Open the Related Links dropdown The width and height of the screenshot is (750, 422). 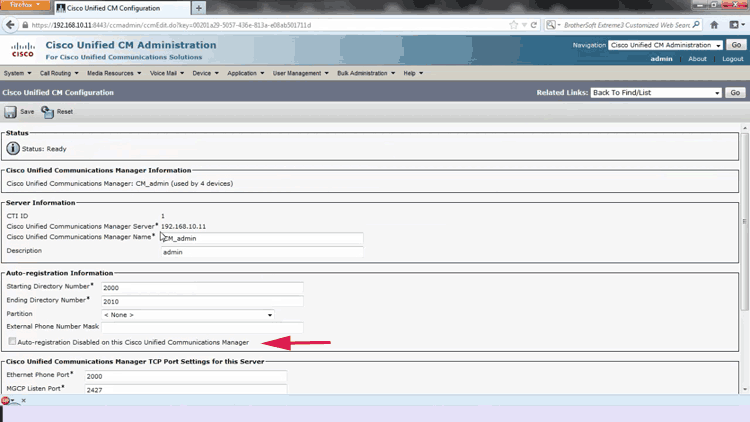pos(656,92)
